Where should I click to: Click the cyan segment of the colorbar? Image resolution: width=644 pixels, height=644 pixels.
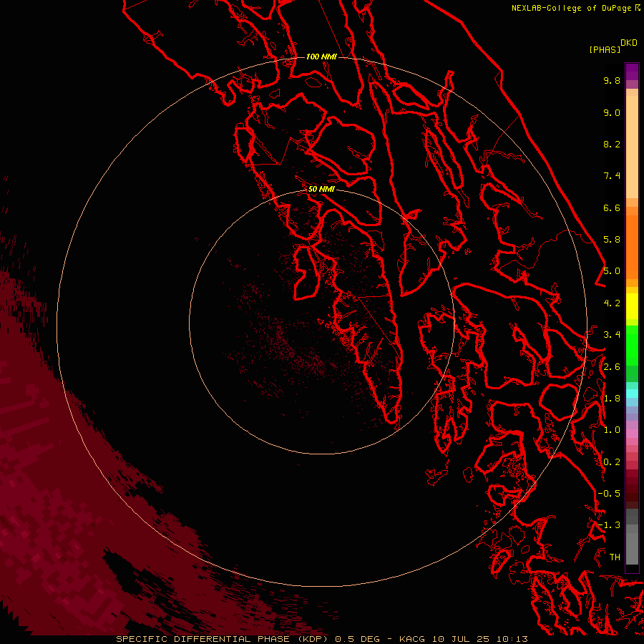point(632,393)
